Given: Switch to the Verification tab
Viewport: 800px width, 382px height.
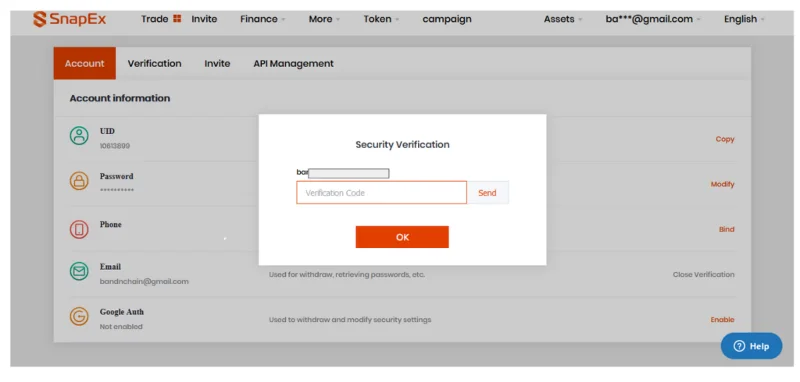Looking at the screenshot, I should click(154, 63).
